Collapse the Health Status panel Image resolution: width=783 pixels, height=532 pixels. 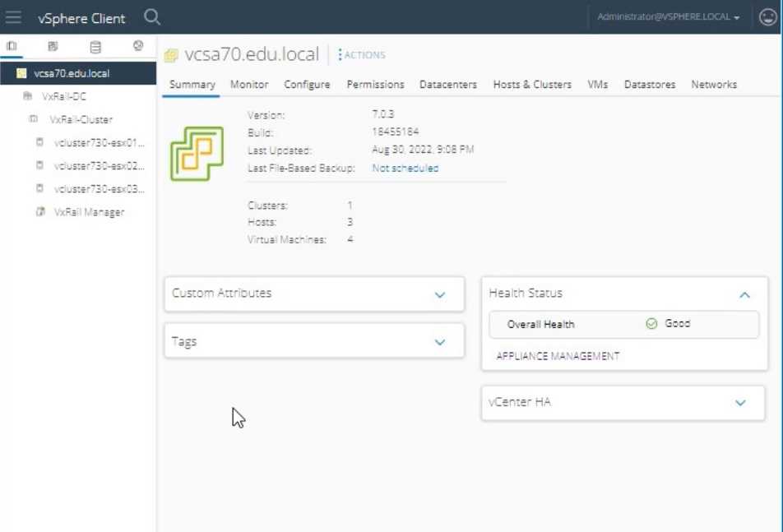point(744,294)
